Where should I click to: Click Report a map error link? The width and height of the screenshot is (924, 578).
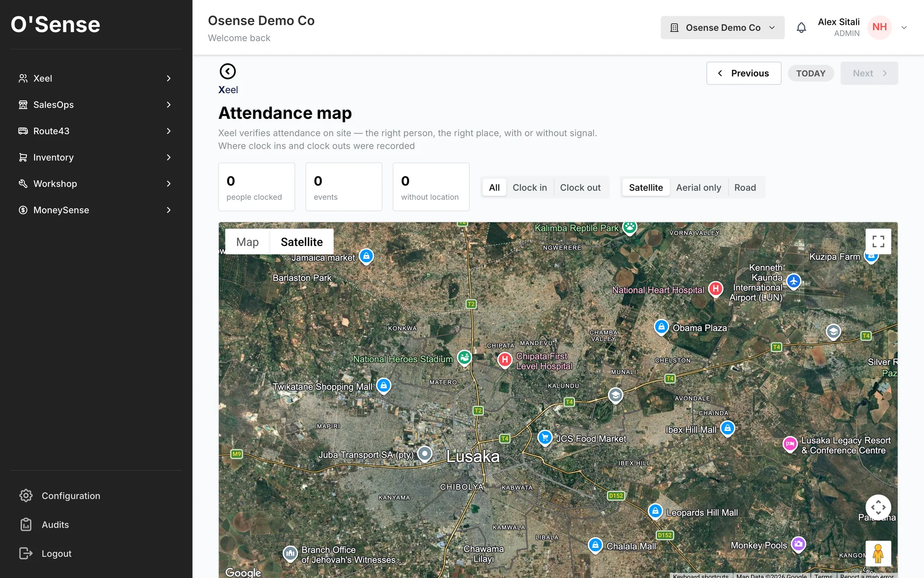click(x=867, y=575)
